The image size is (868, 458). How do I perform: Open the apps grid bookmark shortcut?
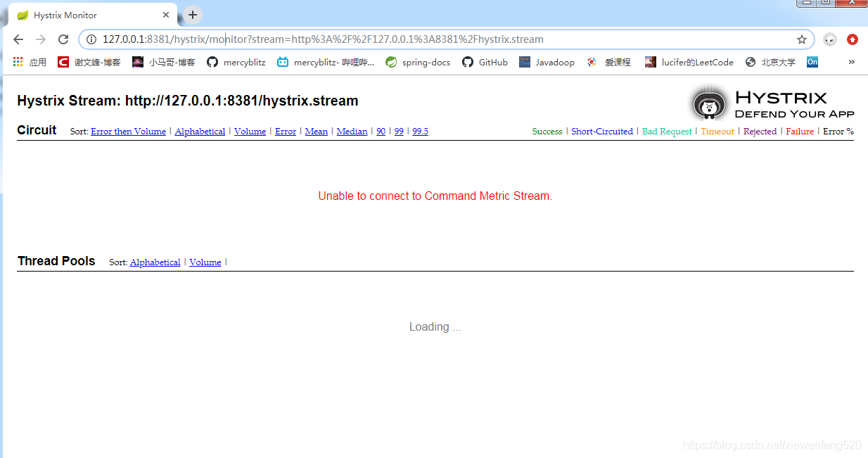(29, 62)
